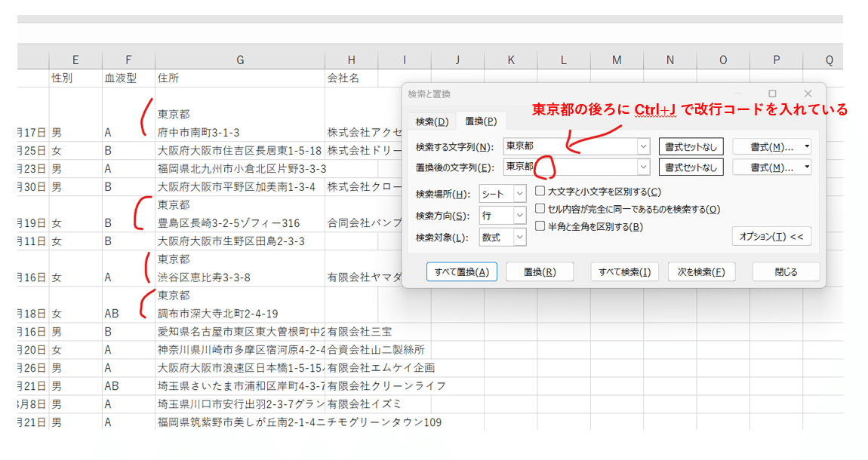The height and width of the screenshot is (460, 868).
Task: Click 書式セットなし beside 置換後の文字列
Action: (691, 167)
